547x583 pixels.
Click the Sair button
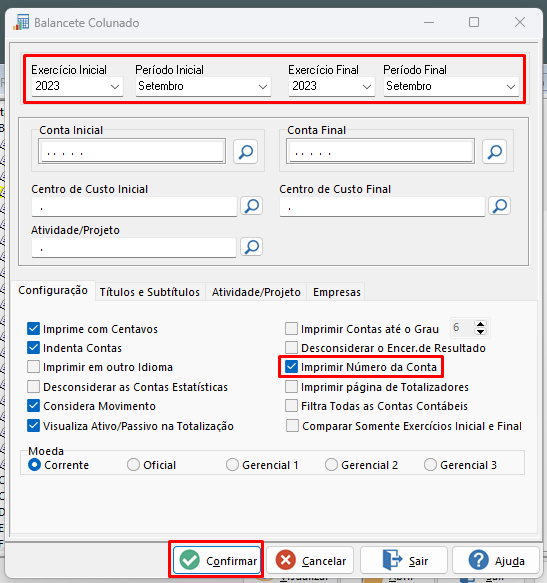tap(404, 560)
